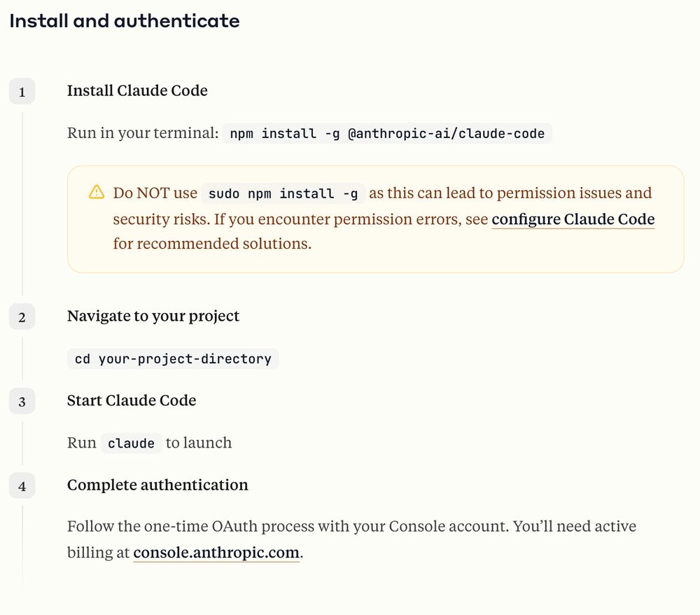Click the "Install Claude Code" step title
This screenshot has height=615, width=700.
[137, 90]
